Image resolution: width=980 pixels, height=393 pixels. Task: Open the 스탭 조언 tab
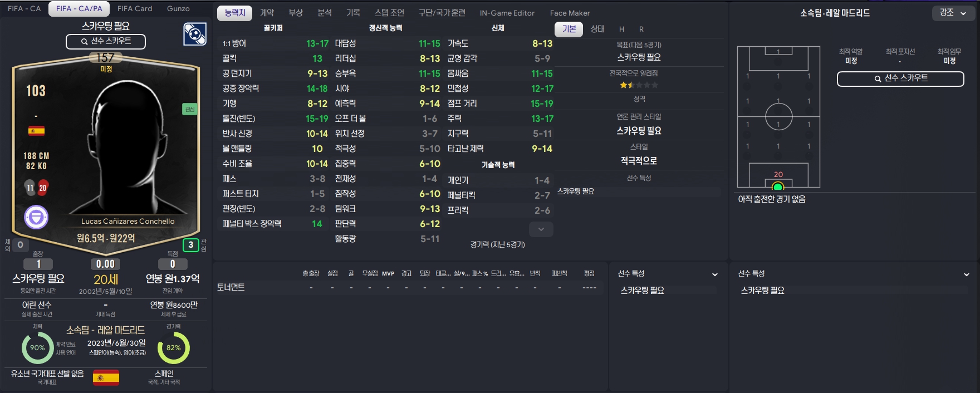(389, 13)
